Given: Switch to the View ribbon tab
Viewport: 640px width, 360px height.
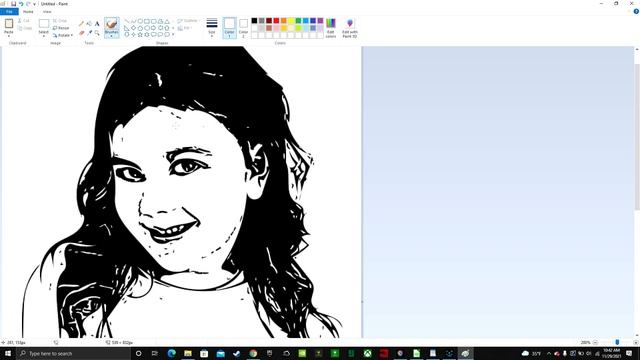Looking at the screenshot, I should [x=47, y=11].
